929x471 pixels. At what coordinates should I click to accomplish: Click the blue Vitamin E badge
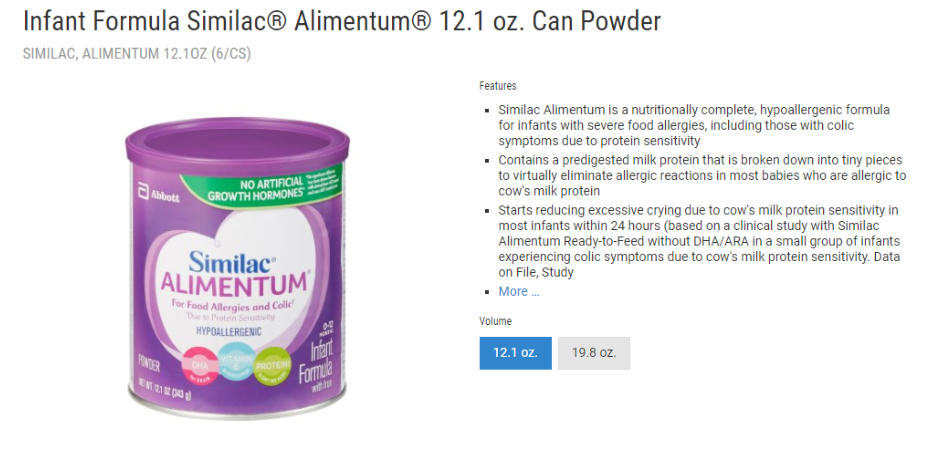click(235, 365)
